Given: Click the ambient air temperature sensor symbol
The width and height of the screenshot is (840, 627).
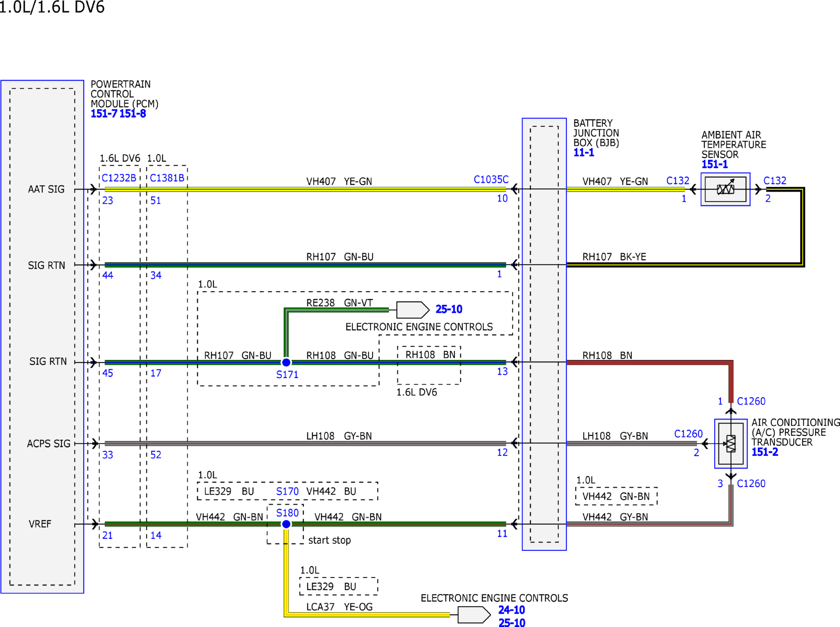Looking at the screenshot, I should click(x=725, y=189).
